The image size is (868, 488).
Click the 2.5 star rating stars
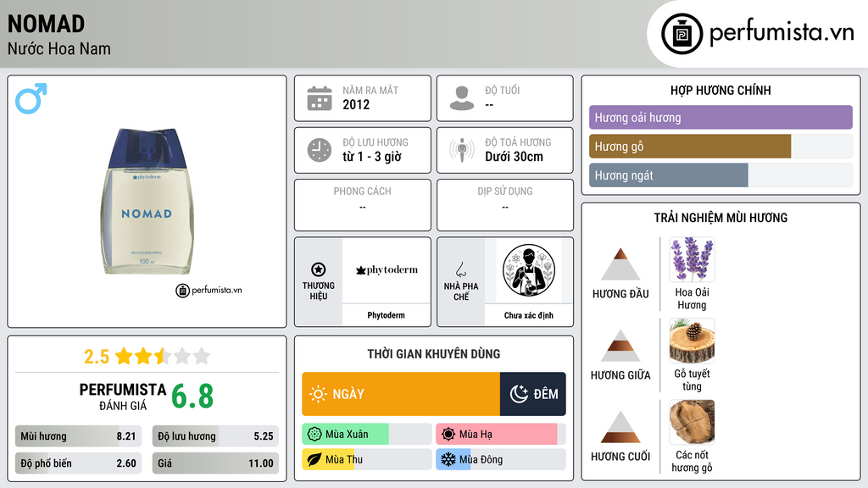coord(163,356)
